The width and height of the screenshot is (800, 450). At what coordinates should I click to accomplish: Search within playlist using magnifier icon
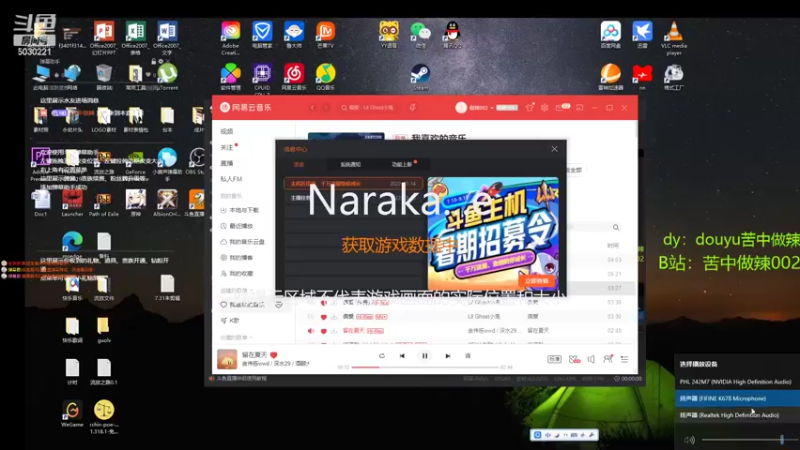click(616, 228)
